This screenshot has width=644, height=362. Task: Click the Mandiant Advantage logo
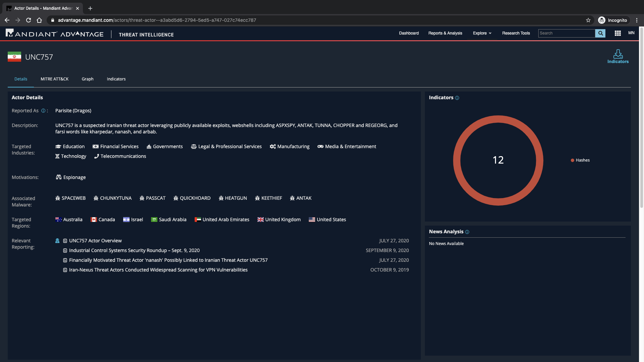[x=55, y=34]
